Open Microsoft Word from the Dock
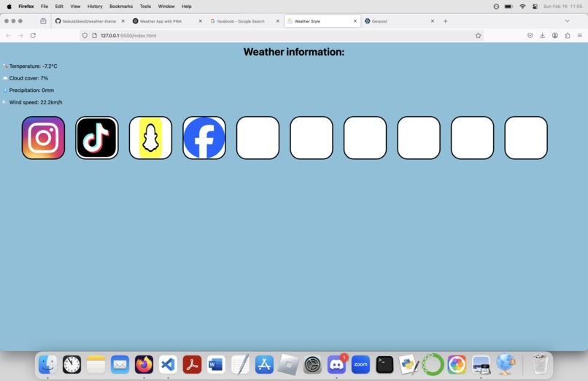Viewport: 588px width, 381px height. point(216,364)
